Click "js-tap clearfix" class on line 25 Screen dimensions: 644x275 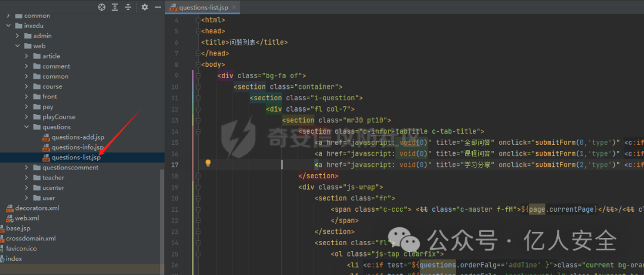click(406, 254)
